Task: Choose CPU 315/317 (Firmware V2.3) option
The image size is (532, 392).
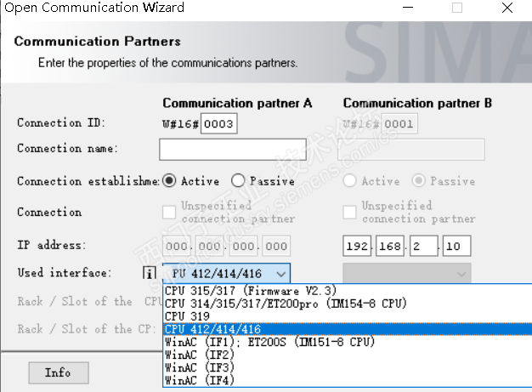Action: click(x=348, y=291)
